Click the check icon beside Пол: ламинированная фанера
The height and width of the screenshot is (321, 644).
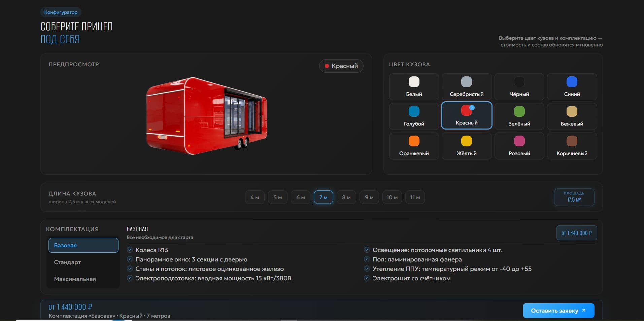pos(367,259)
